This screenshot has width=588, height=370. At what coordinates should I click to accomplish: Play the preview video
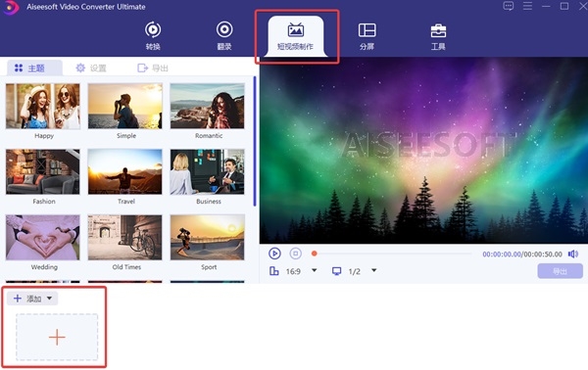coord(274,254)
